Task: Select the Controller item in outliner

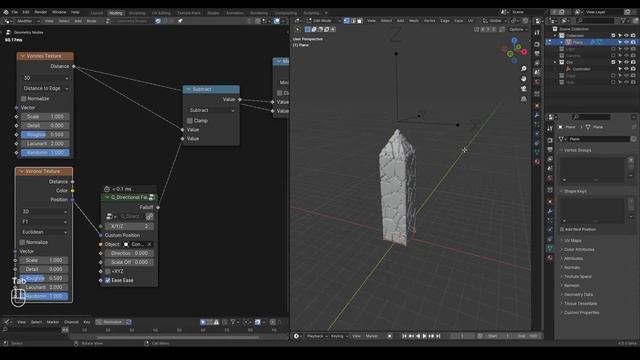Action: point(582,69)
